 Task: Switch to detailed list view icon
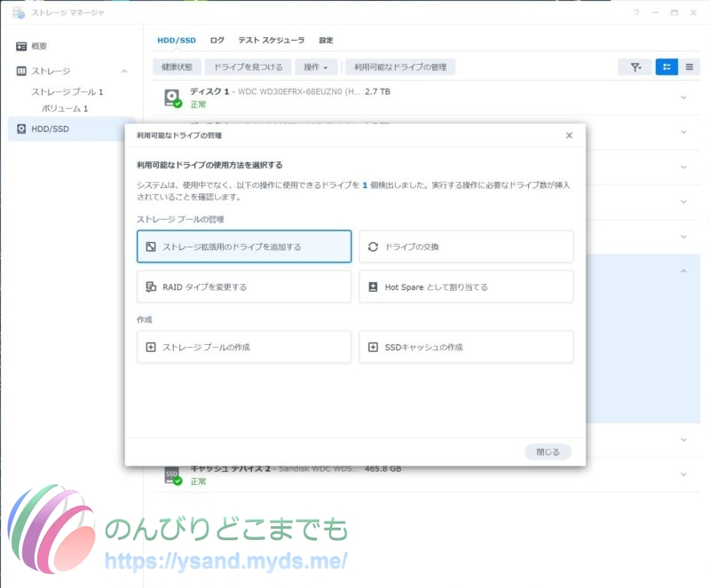click(667, 67)
